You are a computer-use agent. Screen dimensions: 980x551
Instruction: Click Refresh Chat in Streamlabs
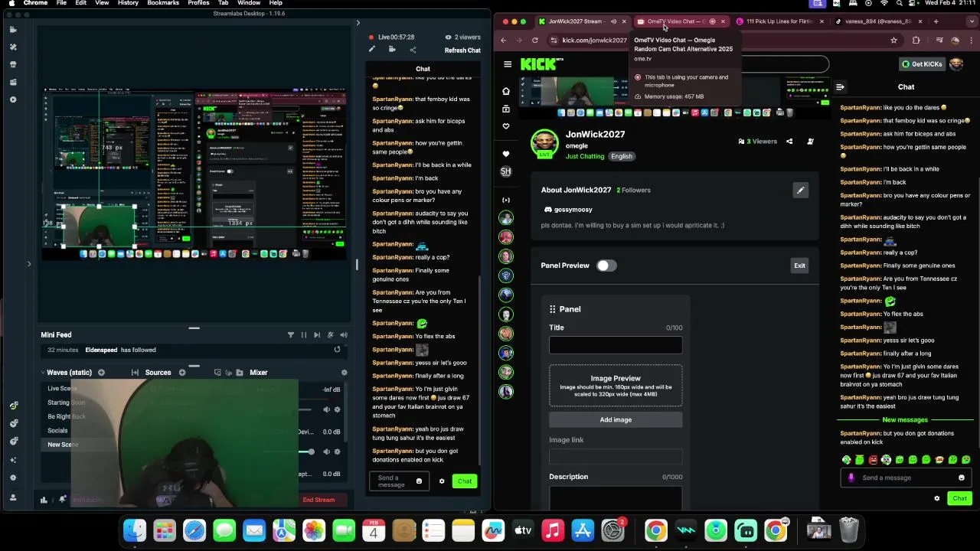[462, 51]
